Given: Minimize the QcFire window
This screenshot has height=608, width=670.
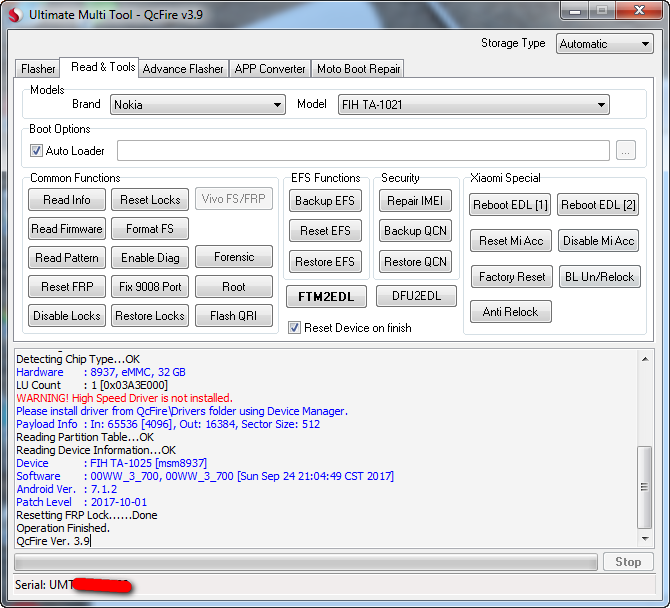Looking at the screenshot, I should [x=575, y=11].
